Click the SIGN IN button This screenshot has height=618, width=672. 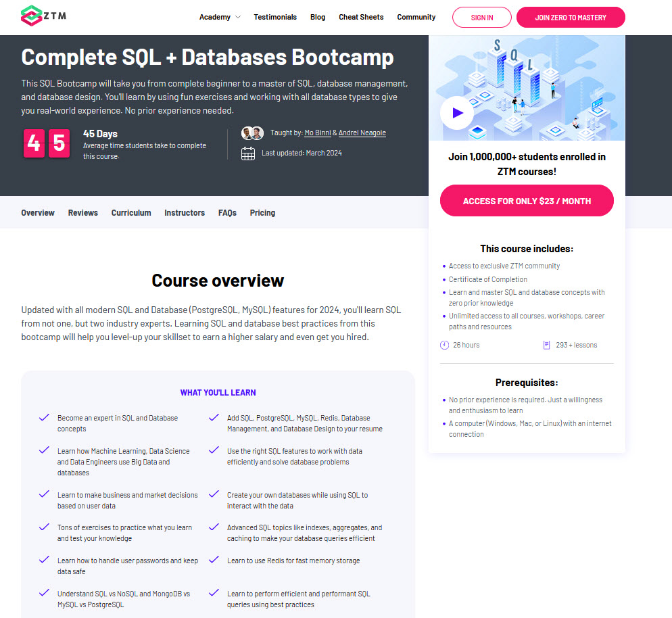pyautogui.click(x=482, y=18)
